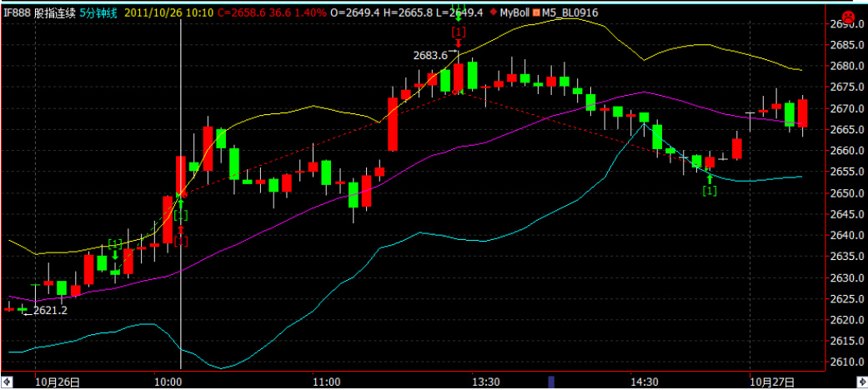Click the 2621.2 low price label

49,311
